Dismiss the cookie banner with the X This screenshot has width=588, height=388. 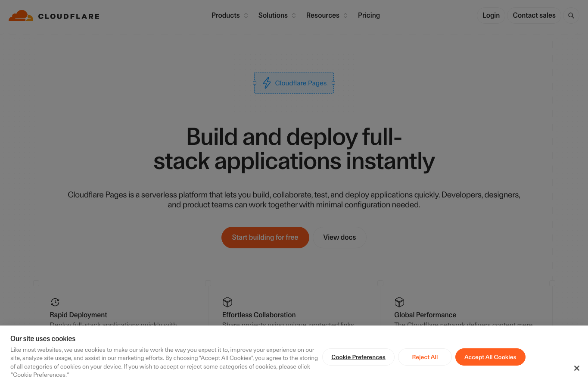point(577,368)
